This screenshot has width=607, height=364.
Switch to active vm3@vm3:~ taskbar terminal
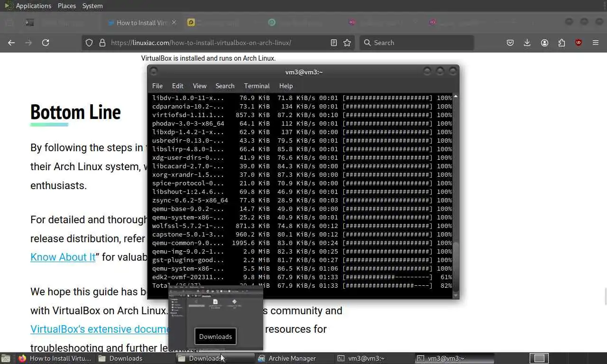tap(453, 358)
